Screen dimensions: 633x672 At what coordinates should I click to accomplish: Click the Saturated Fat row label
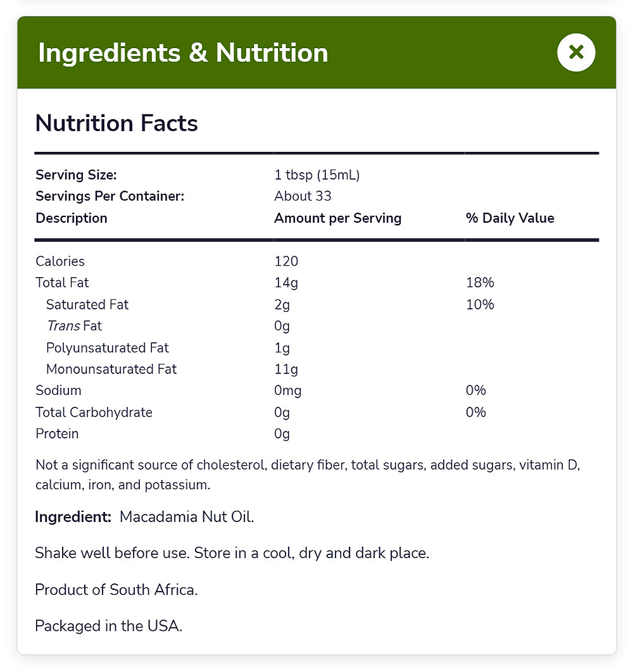click(x=87, y=304)
